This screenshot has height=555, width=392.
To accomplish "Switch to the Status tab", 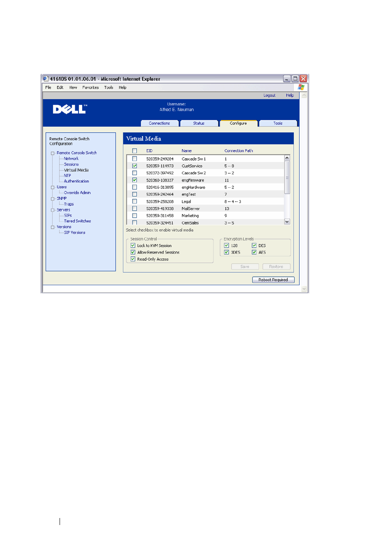I will click(199, 123).
